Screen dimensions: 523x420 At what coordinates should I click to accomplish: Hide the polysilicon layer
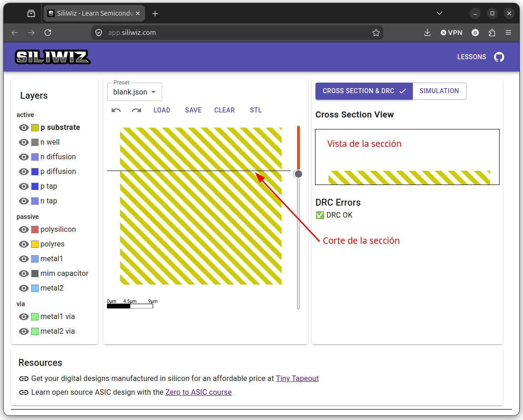click(24, 230)
